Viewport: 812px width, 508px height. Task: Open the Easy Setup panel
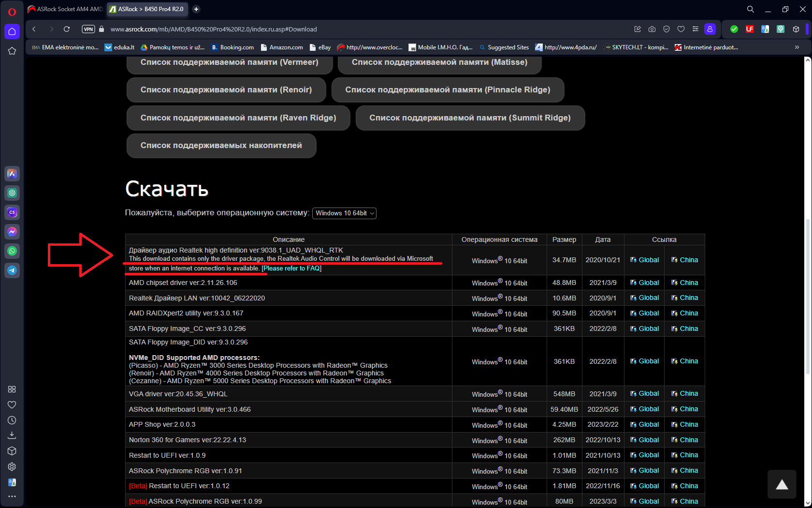696,29
